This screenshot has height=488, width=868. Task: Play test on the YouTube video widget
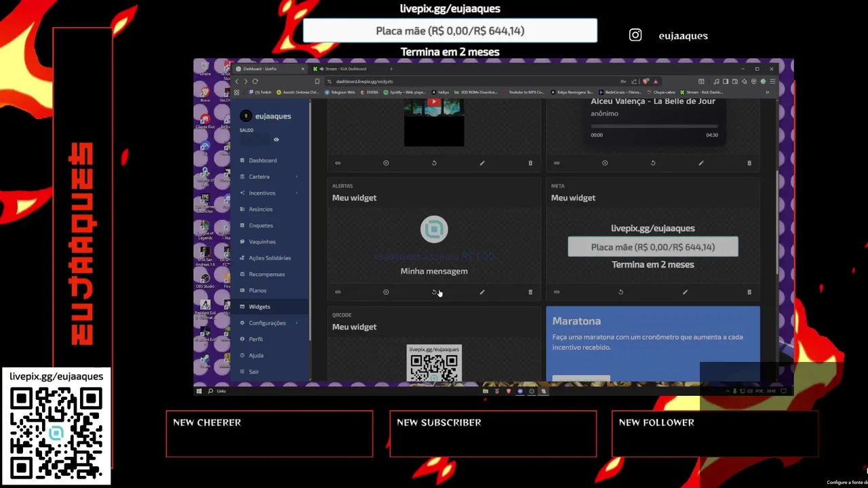pos(386,163)
